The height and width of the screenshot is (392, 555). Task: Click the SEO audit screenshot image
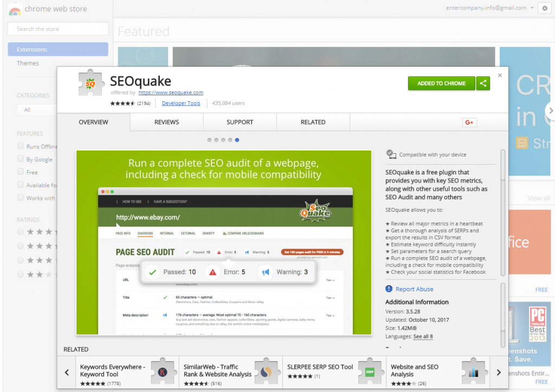[224, 243]
